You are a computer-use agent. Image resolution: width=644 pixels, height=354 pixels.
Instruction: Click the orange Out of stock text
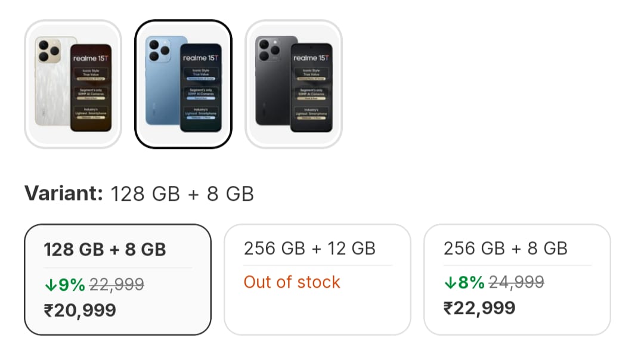click(292, 282)
